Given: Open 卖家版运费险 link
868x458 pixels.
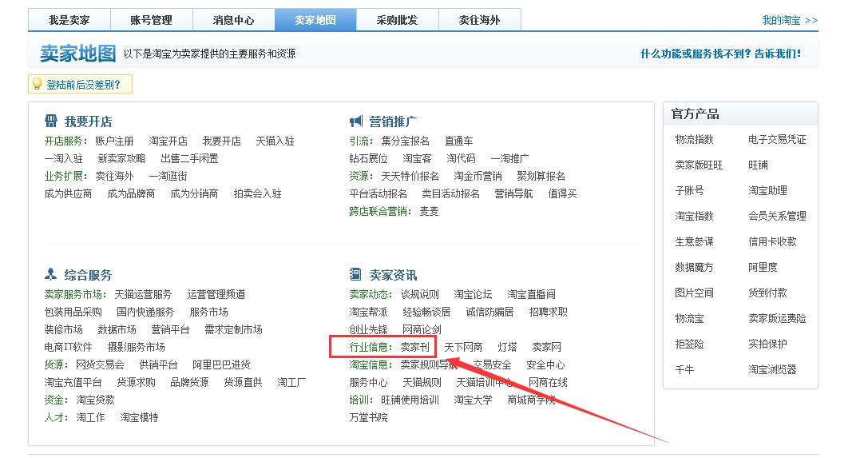Looking at the screenshot, I should click(x=777, y=318).
